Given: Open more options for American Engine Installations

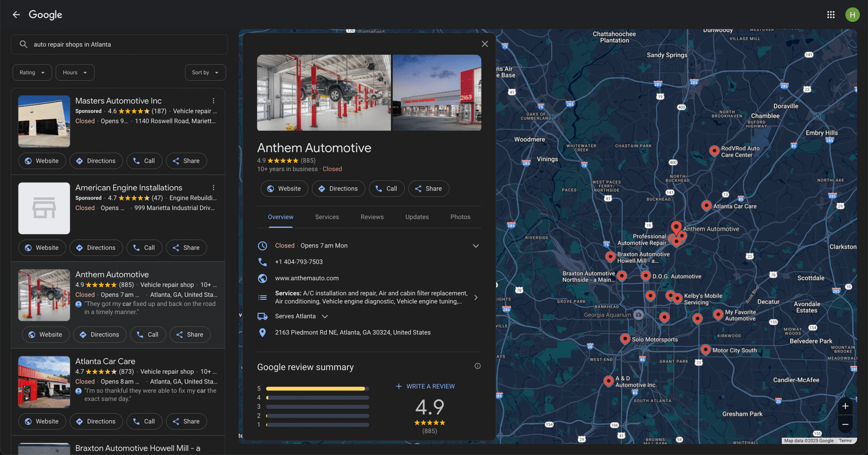Looking at the screenshot, I should pyautogui.click(x=214, y=188).
